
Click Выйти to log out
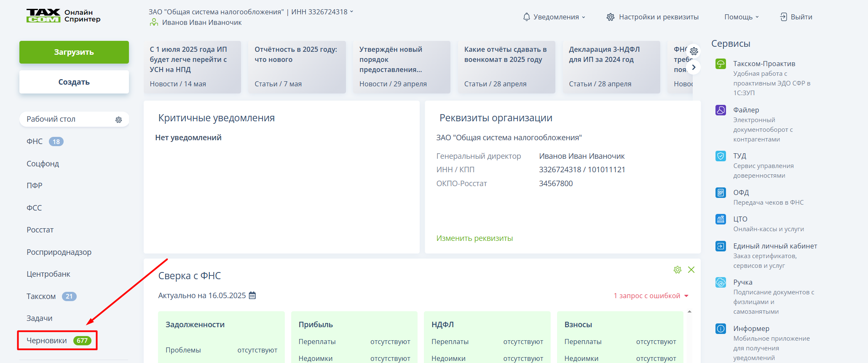pyautogui.click(x=801, y=17)
